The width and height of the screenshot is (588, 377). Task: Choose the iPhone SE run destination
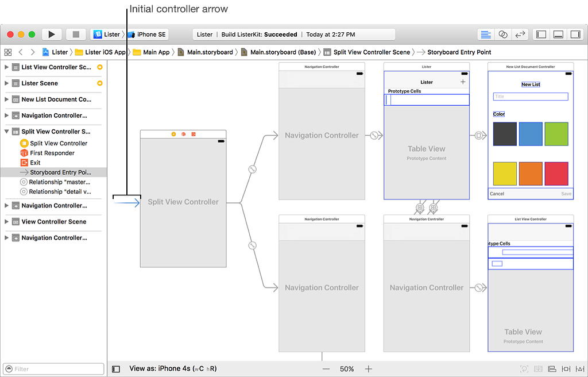pyautogui.click(x=147, y=34)
